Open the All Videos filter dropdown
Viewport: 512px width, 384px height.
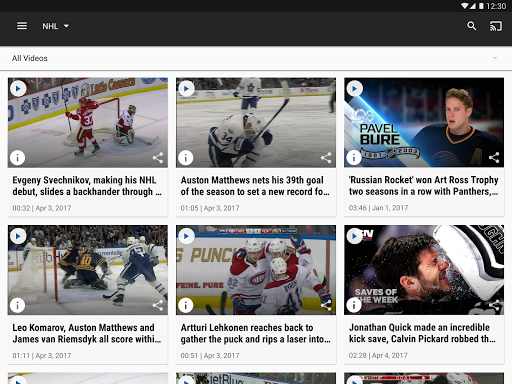[x=256, y=58]
